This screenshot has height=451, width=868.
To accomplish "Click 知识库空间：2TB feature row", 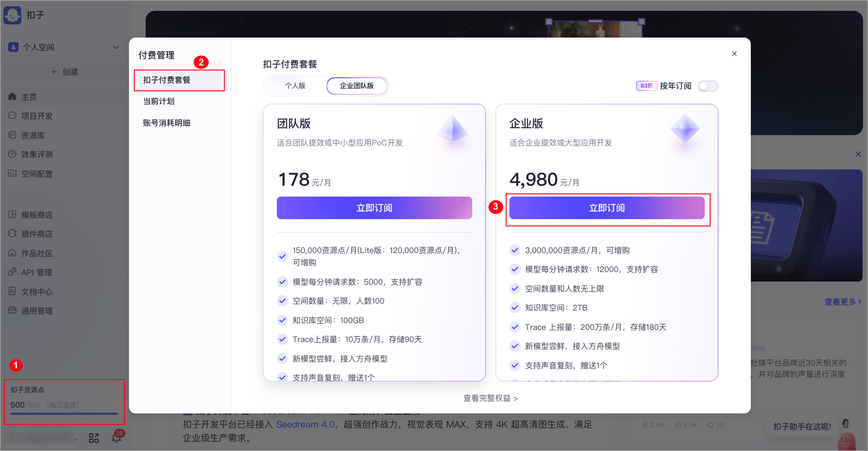I will [x=549, y=308].
